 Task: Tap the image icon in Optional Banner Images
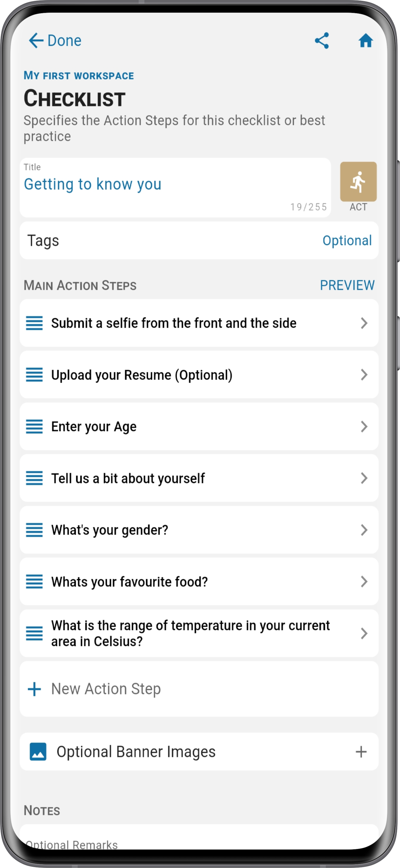(x=38, y=752)
